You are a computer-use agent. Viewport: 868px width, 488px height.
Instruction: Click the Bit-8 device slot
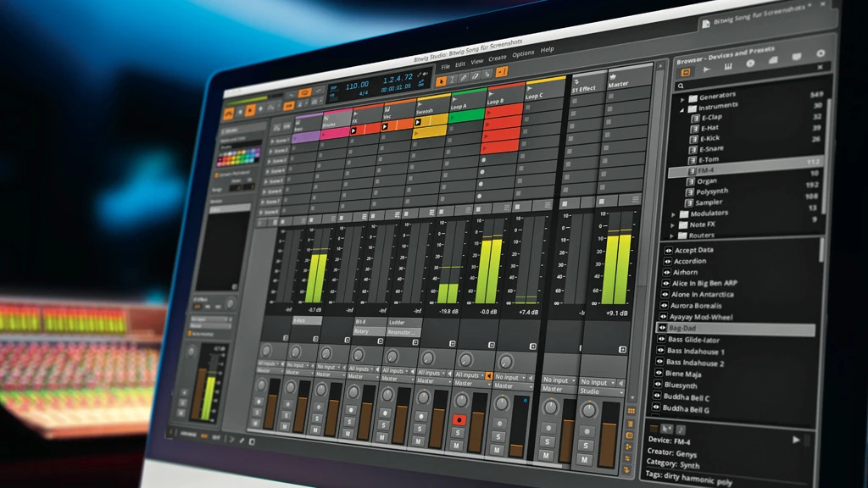coord(370,321)
